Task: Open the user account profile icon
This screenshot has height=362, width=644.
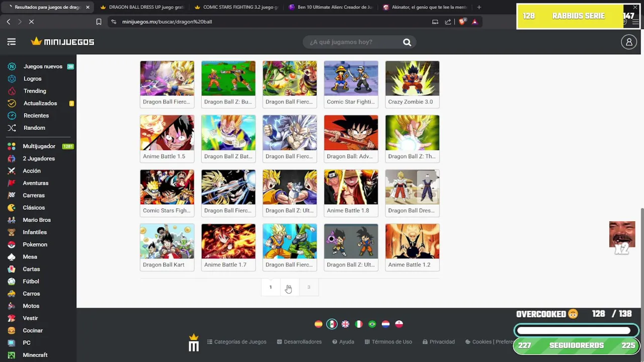Action: (629, 42)
